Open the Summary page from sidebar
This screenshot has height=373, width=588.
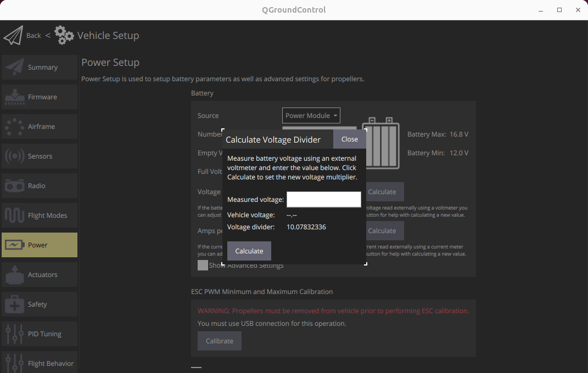(40, 67)
